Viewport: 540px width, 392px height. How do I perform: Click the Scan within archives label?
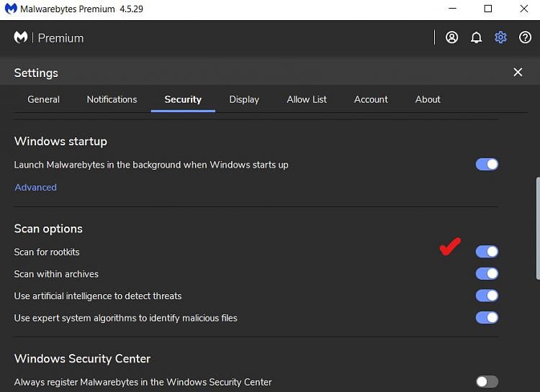pos(56,274)
